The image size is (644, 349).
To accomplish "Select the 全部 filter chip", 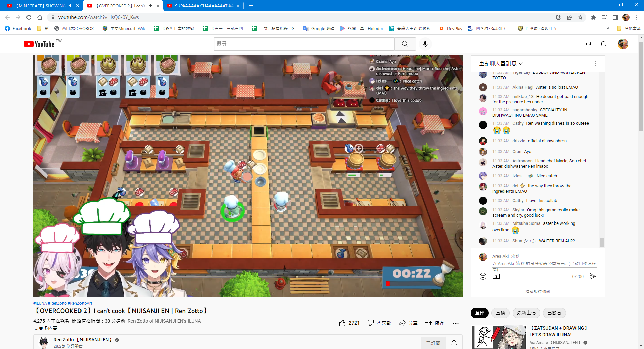I will point(480,313).
